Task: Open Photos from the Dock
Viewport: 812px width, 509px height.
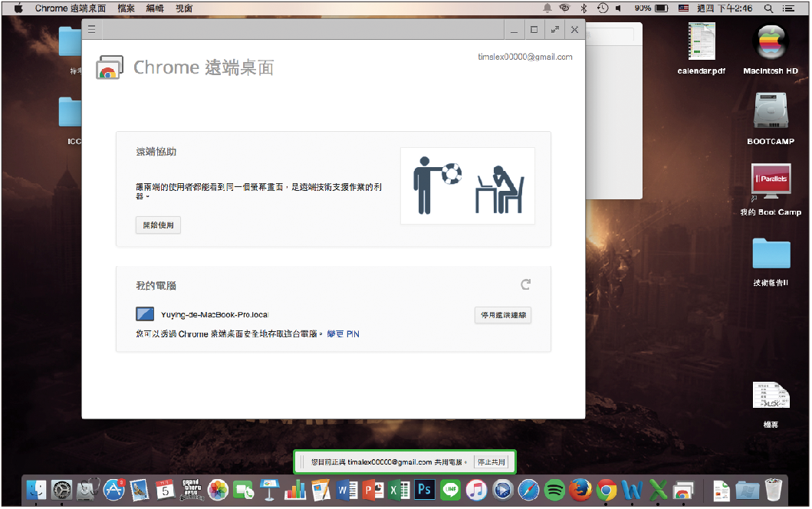Action: tap(218, 489)
